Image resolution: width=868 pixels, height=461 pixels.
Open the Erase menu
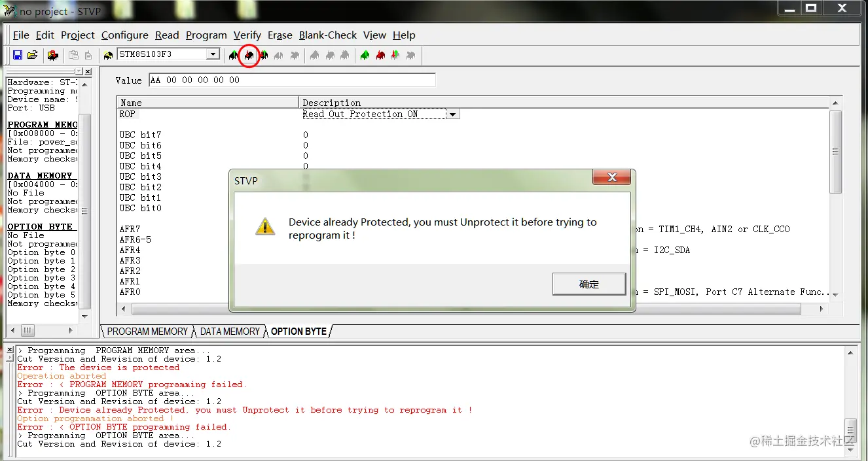pos(280,35)
